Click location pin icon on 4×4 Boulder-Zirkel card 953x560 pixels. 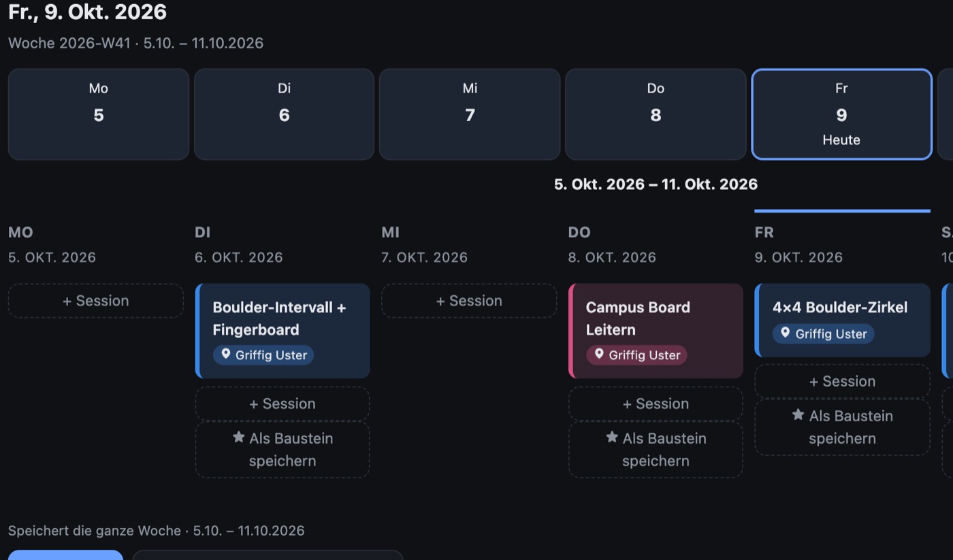tap(786, 333)
